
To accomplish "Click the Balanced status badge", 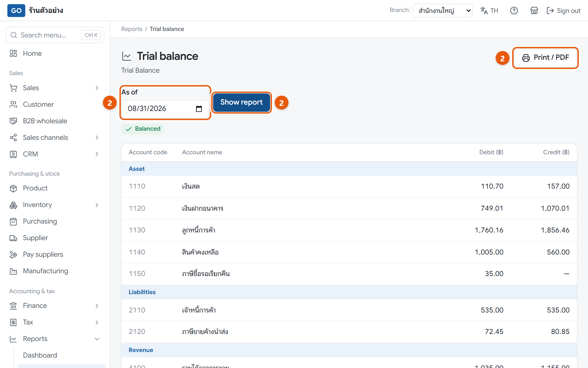I will point(143,129).
